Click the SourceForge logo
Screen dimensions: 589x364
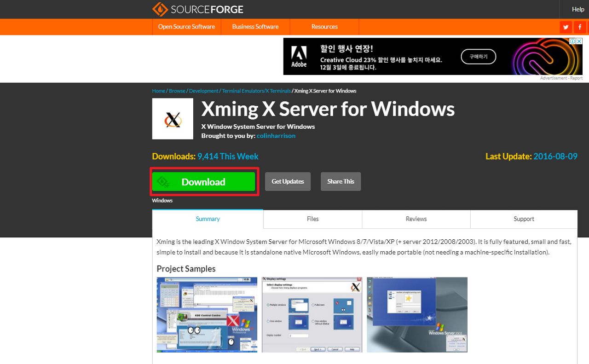point(198,9)
